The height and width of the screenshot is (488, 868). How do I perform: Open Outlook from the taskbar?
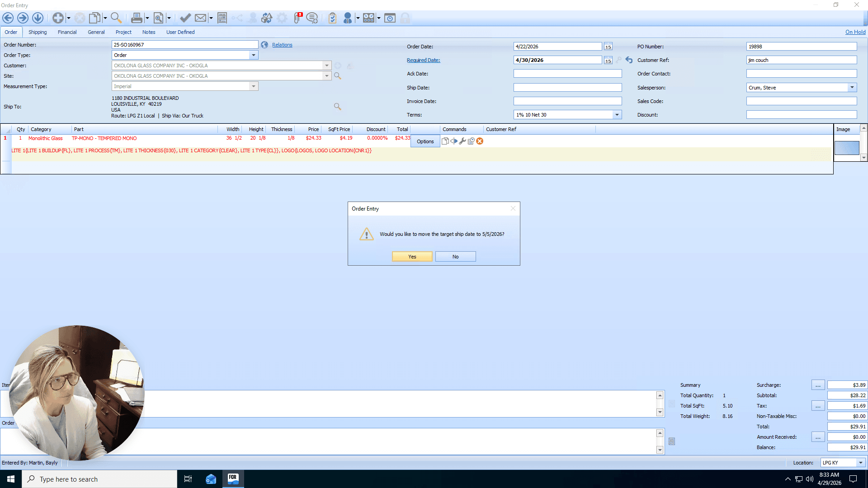[x=211, y=479]
